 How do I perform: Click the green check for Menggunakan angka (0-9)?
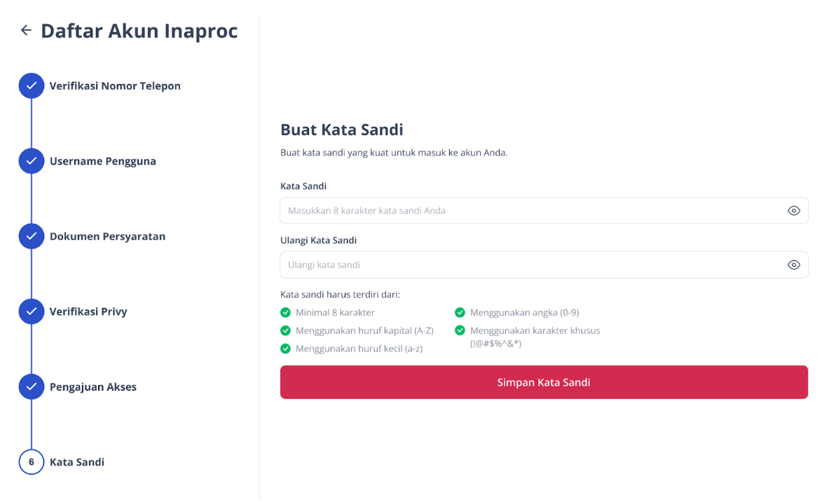coord(460,312)
